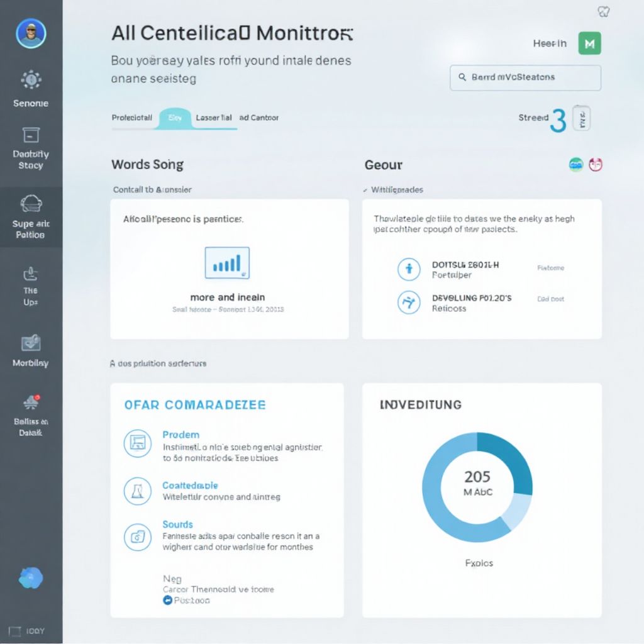Screen dimensions: 644x644
Task: Switch to the Profecietall tab
Action: click(x=132, y=118)
